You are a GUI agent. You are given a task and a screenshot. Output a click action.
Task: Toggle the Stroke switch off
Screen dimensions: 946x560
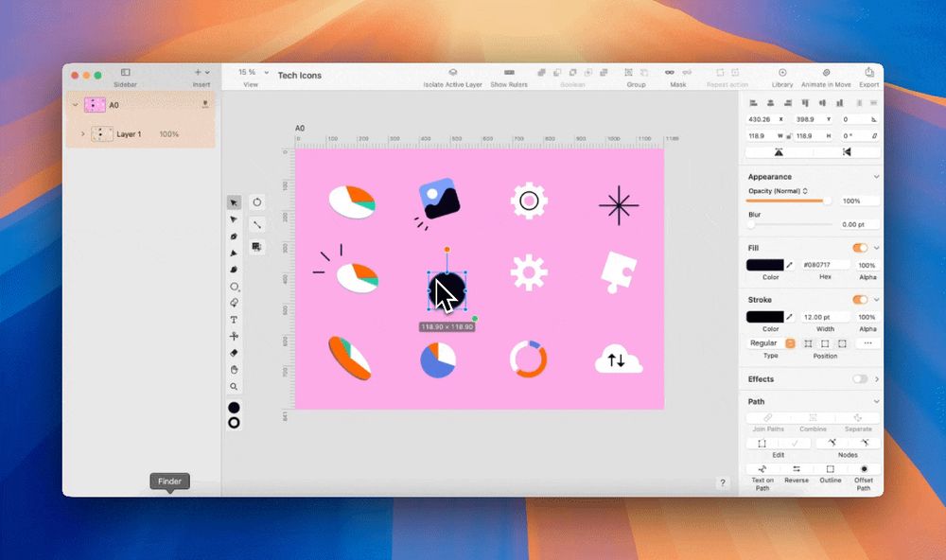[x=860, y=300]
